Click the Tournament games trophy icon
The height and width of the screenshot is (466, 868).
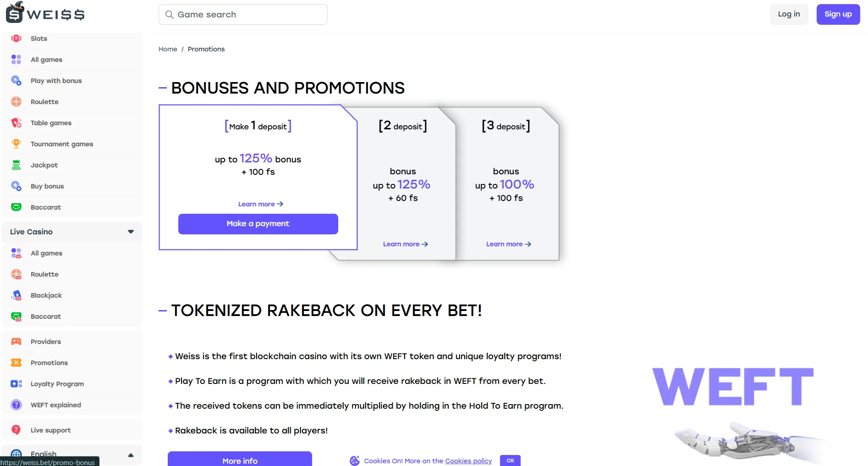pos(16,144)
